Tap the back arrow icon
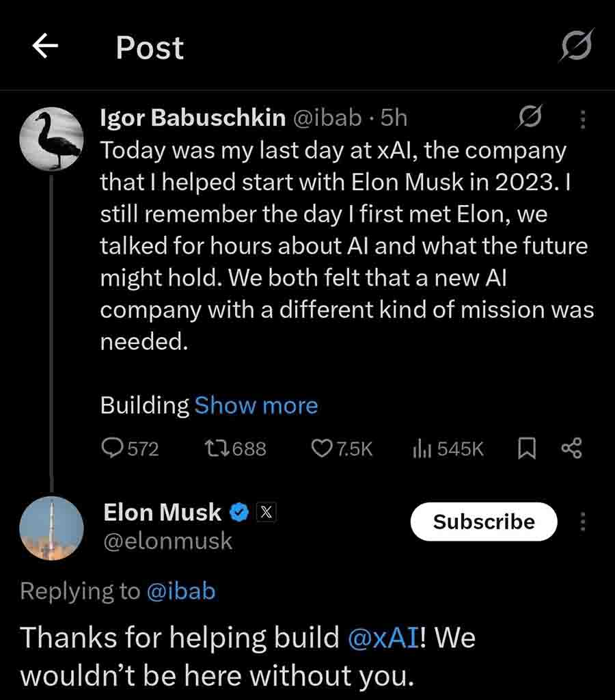This screenshot has width=615, height=700. (x=45, y=46)
